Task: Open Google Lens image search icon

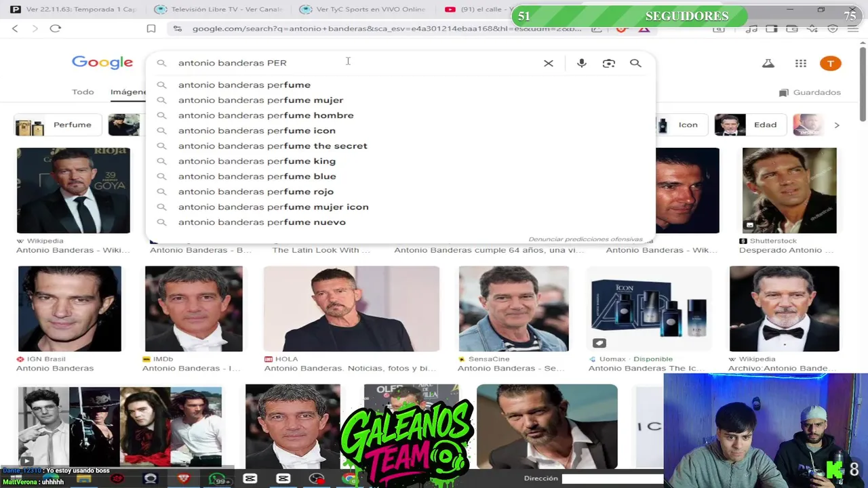Action: click(609, 63)
